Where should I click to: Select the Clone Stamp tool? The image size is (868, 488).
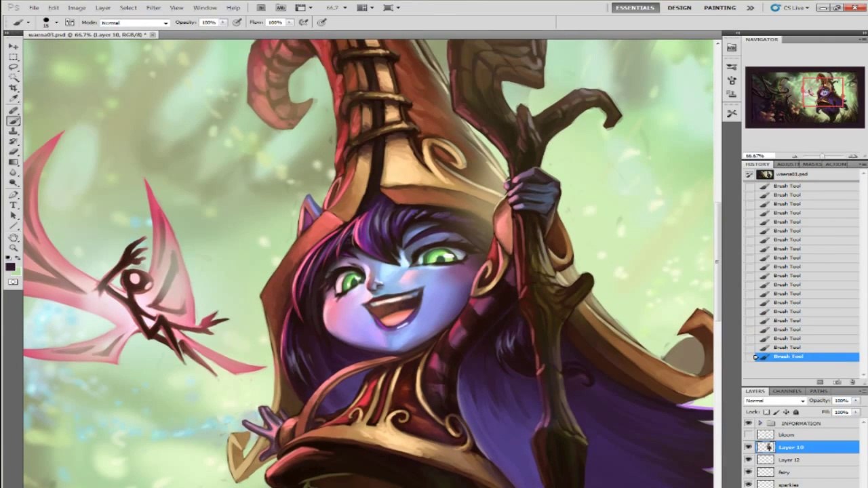click(x=13, y=131)
